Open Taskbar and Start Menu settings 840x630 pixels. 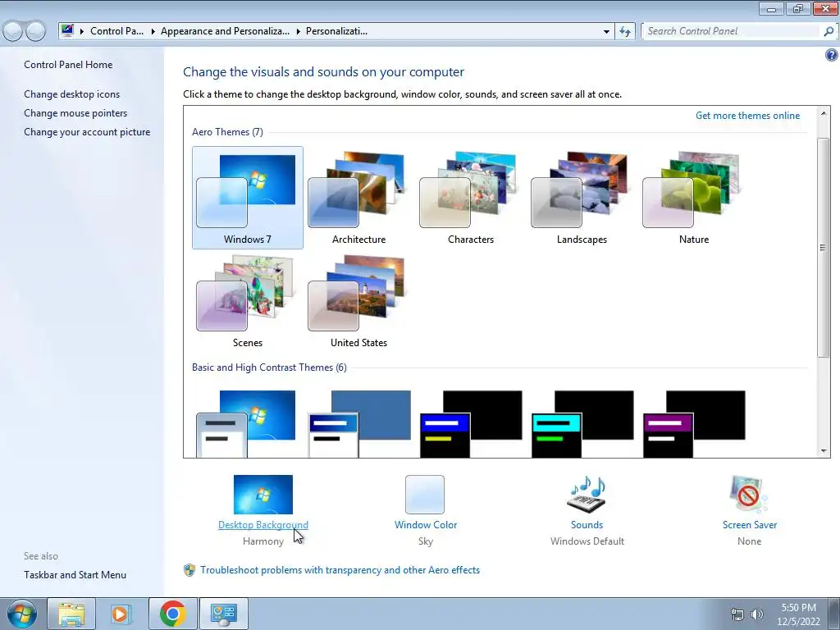(x=75, y=575)
